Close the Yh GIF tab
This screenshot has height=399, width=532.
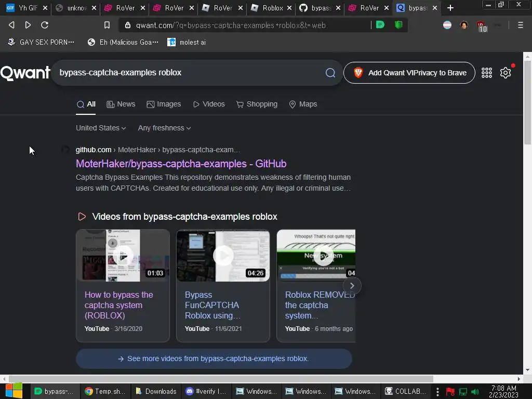pyautogui.click(x=45, y=8)
